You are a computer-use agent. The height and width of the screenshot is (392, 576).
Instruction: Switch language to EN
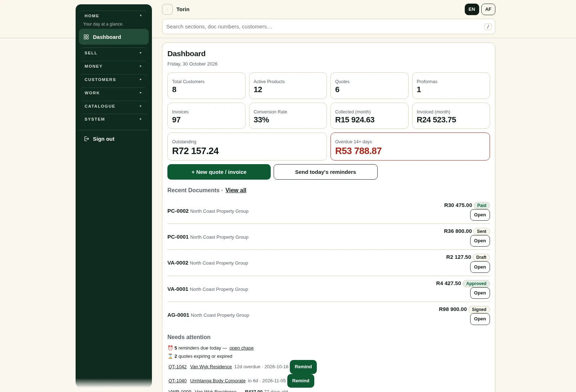coord(472,9)
